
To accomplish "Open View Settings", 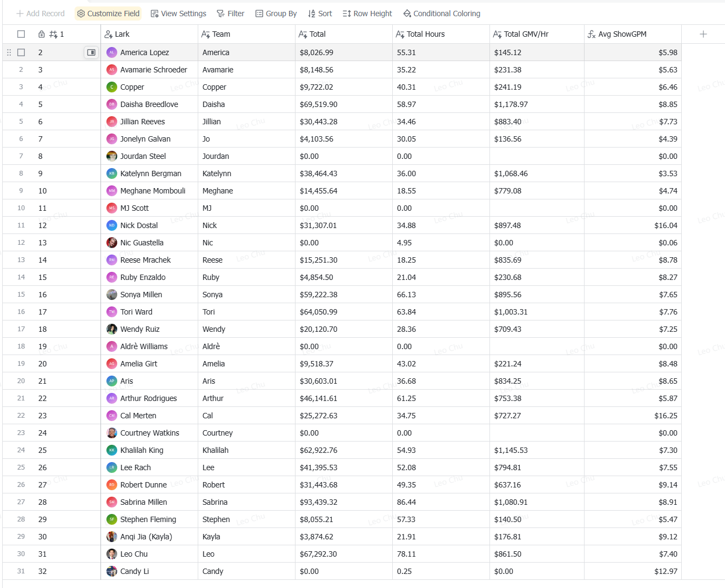I will click(x=178, y=14).
